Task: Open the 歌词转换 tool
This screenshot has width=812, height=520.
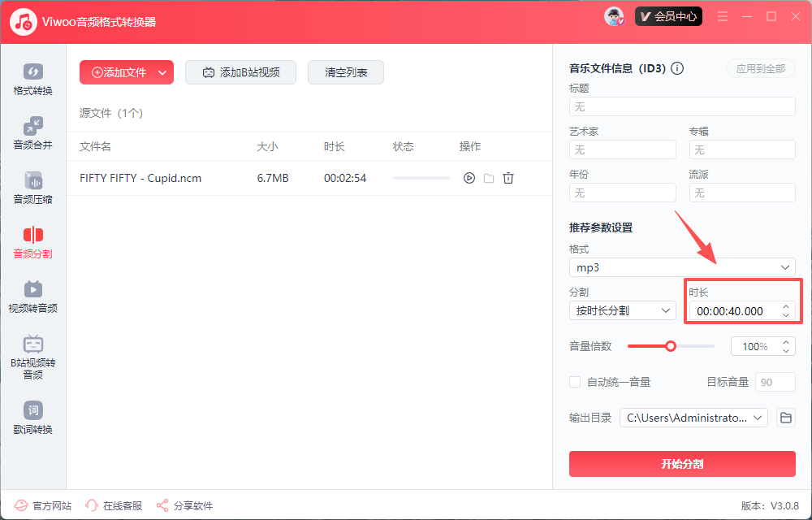Action: (32, 417)
